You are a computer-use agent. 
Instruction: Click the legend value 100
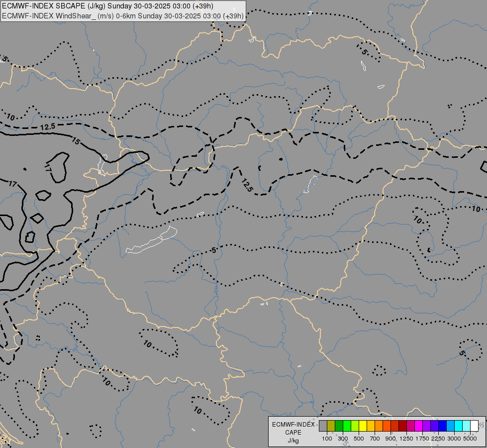327,439
